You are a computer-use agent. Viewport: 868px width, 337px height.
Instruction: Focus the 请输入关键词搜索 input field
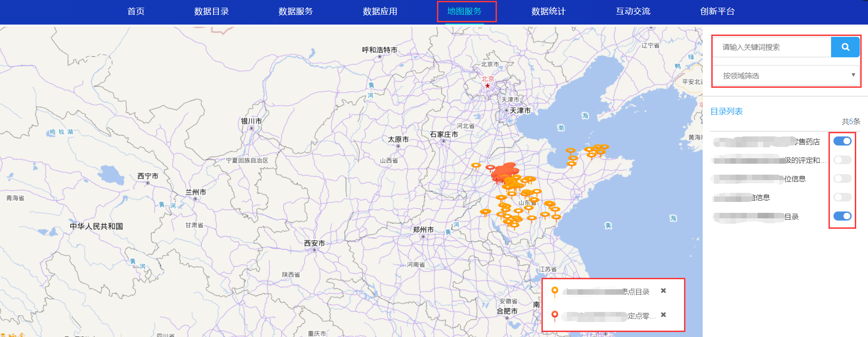coord(772,47)
